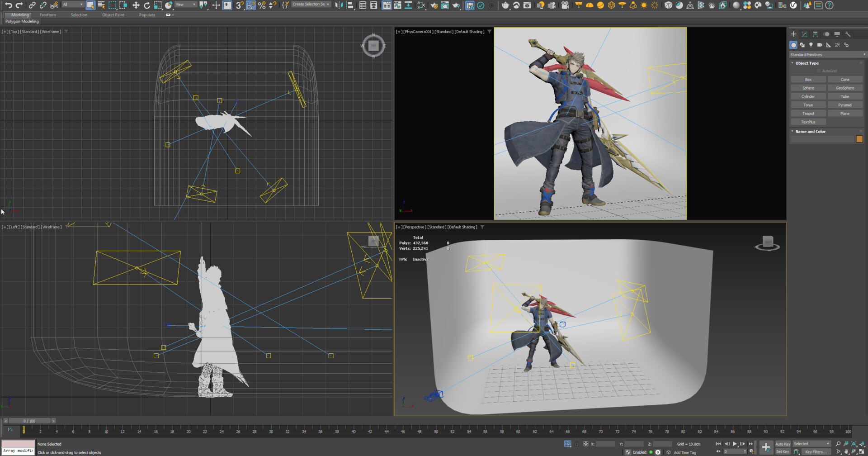Switch to Lights category in Create panel

point(811,45)
